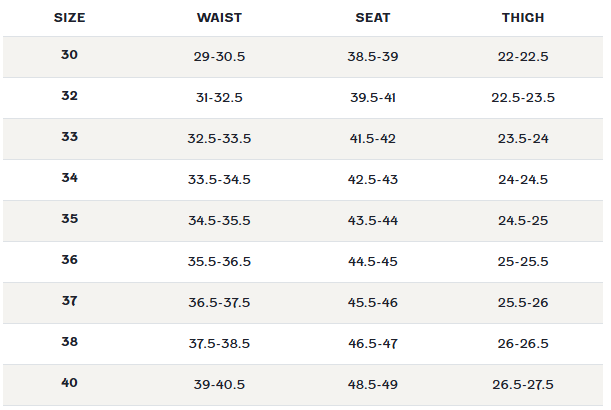Click the WAIST column header
This screenshot has width=611, height=410.
click(219, 18)
